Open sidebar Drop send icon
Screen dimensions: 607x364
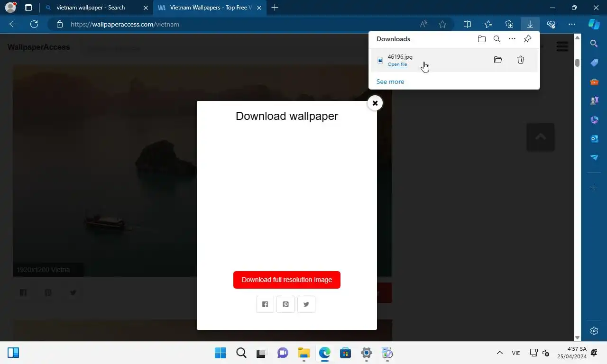tap(594, 157)
